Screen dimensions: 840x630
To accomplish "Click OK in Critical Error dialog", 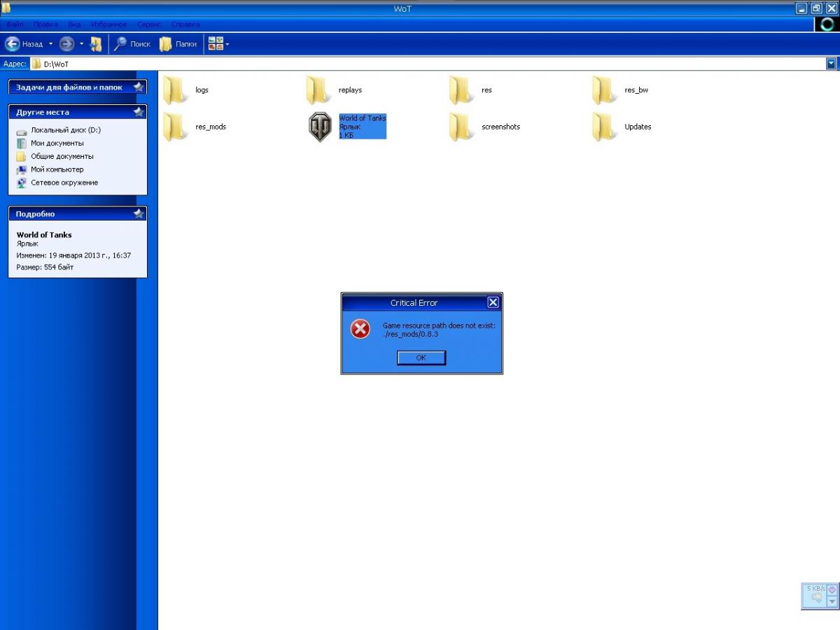I will click(x=421, y=358).
